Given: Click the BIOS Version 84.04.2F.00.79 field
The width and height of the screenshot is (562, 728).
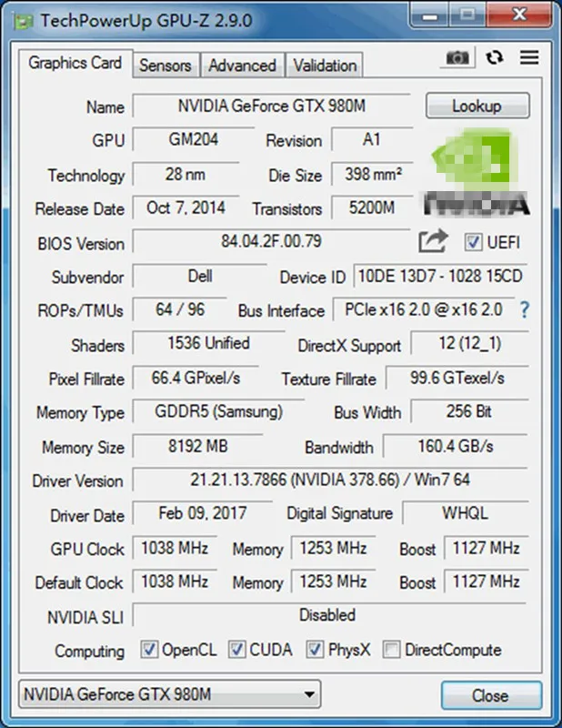Looking at the screenshot, I should tap(271, 241).
